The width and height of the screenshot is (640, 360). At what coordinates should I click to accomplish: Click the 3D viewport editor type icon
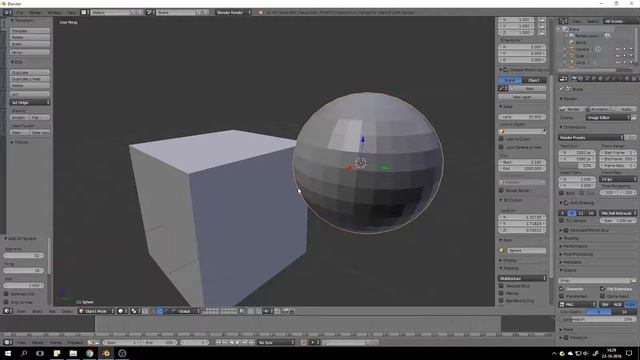[x=8, y=311]
